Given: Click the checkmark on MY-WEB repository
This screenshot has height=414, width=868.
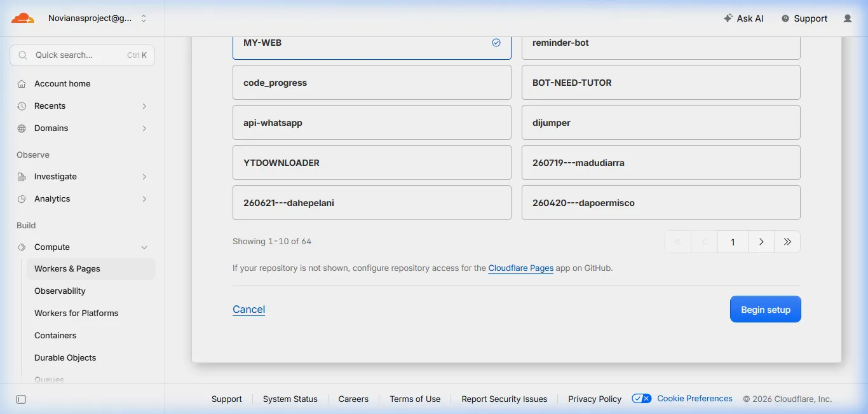Looking at the screenshot, I should [x=496, y=43].
